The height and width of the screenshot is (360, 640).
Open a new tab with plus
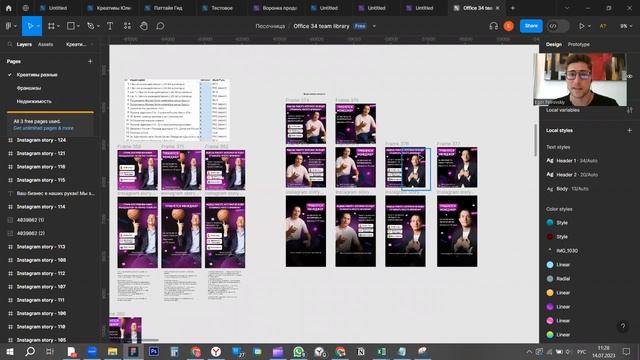tap(513, 8)
